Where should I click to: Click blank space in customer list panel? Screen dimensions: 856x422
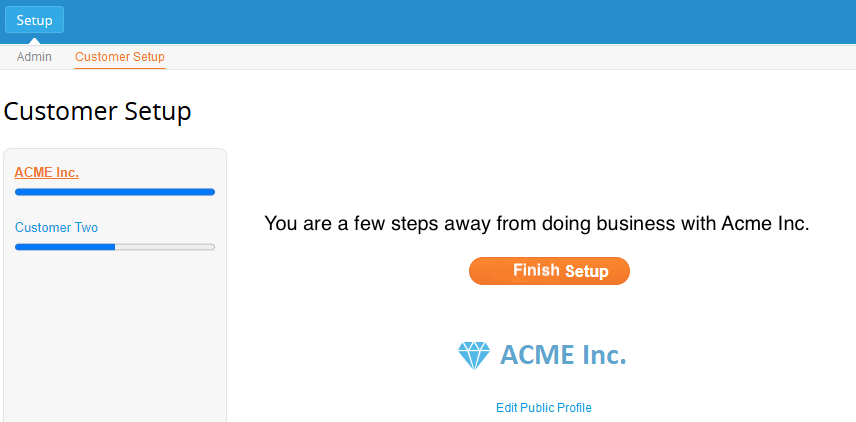115,338
